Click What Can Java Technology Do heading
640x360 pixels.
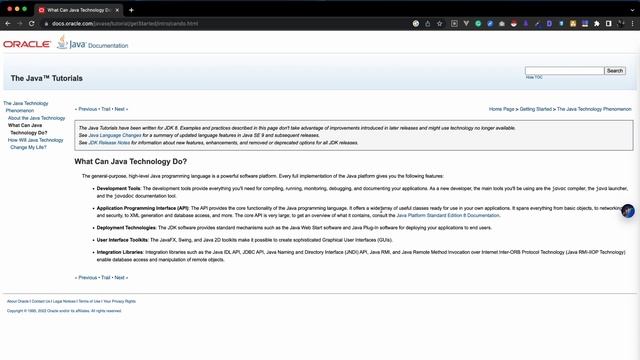[131, 162]
